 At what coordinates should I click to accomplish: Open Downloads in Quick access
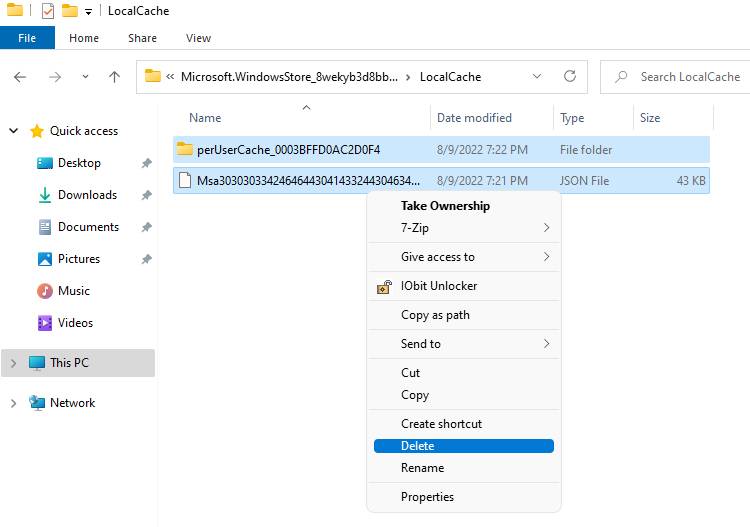[87, 195]
